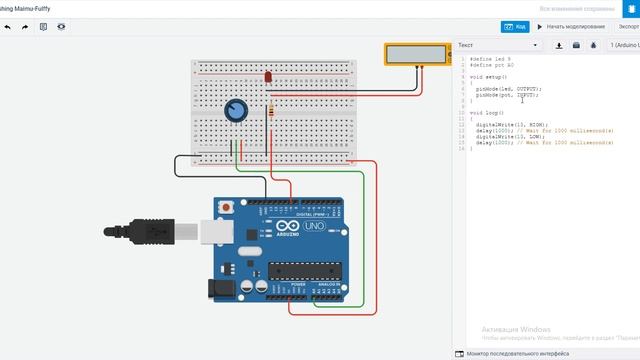Select the Arduino UNO board
This screenshot has width=640, height=360.
tap(280, 250)
